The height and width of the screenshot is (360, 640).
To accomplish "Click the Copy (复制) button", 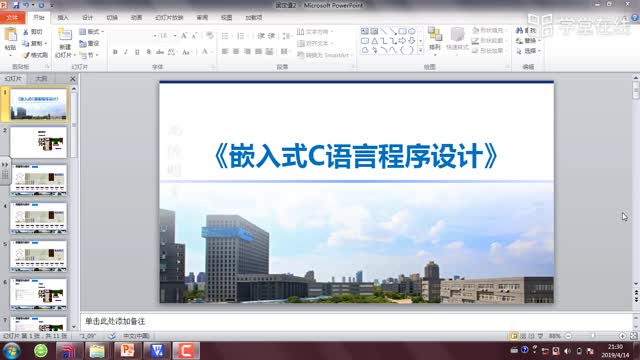I will (34, 43).
